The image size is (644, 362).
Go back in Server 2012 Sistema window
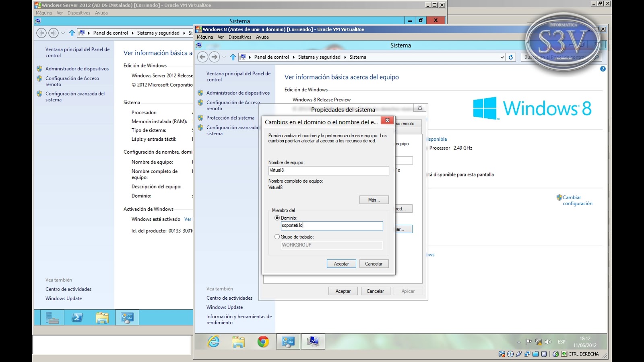click(41, 33)
